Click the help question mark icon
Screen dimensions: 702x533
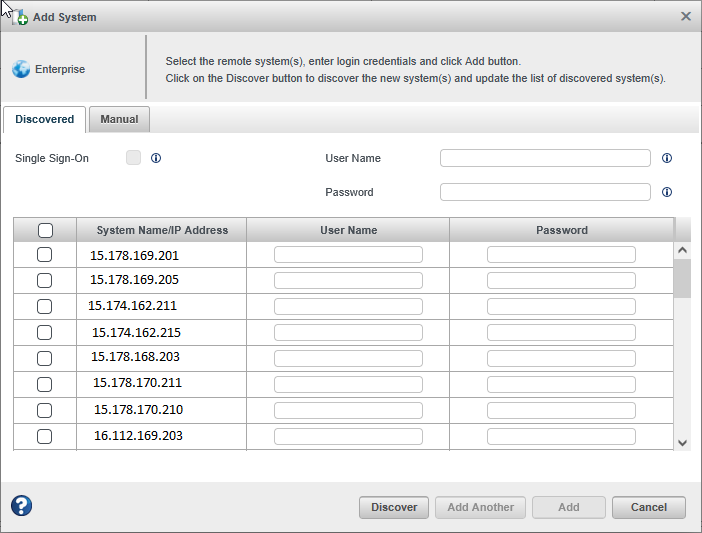(x=21, y=506)
